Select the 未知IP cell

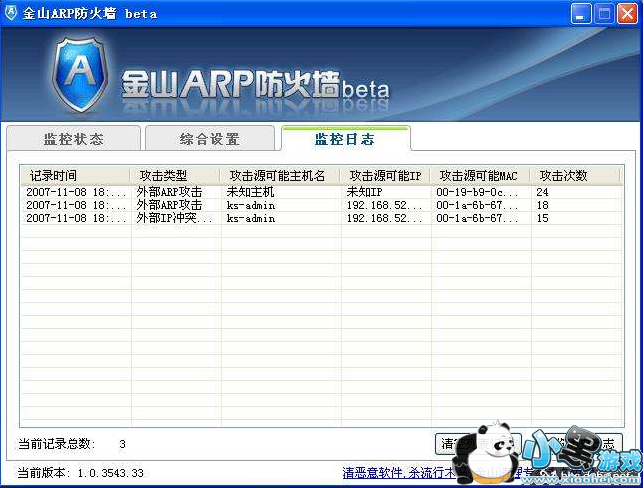[x=364, y=192]
